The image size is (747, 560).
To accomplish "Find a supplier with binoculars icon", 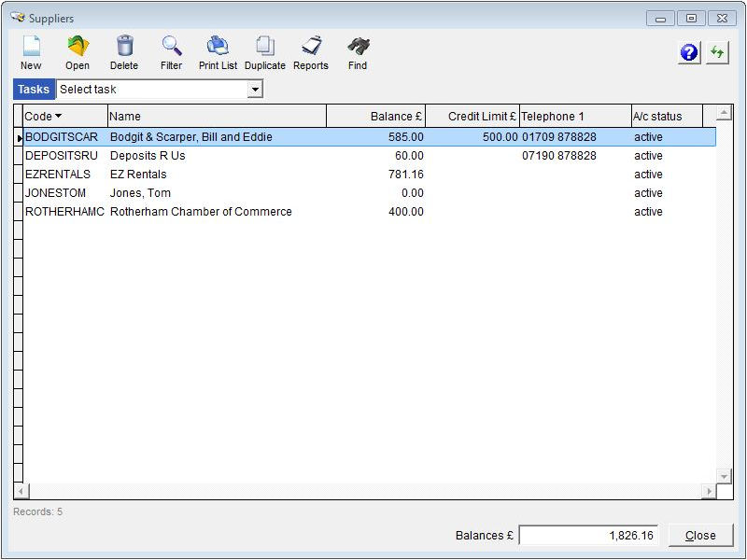I will click(358, 53).
